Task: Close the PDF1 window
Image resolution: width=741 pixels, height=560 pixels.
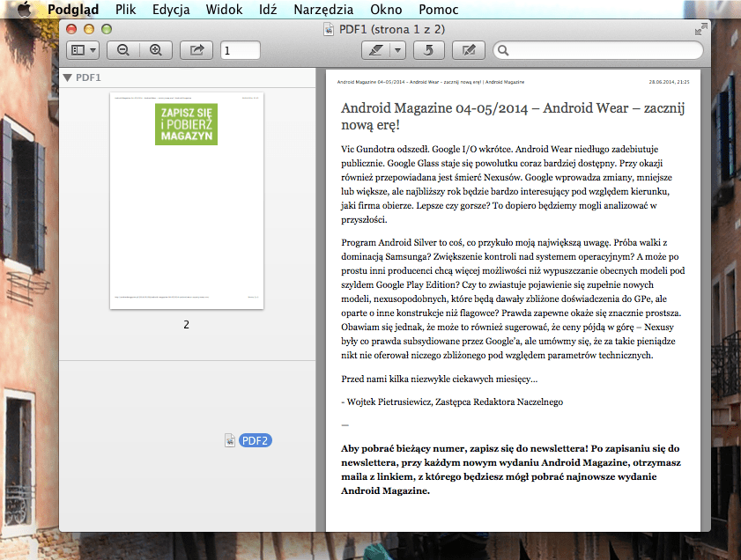Action: pyautogui.click(x=71, y=29)
